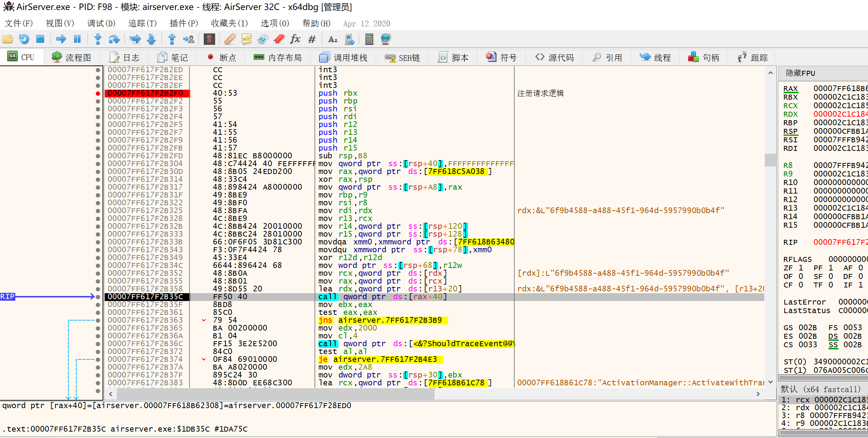Restart the debuggee with the restart toolbar icon
Viewport: 868px width, 438px height.
pos(24,39)
